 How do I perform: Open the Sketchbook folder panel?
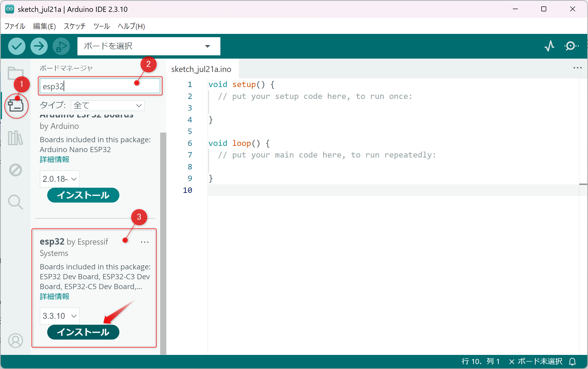[x=16, y=73]
